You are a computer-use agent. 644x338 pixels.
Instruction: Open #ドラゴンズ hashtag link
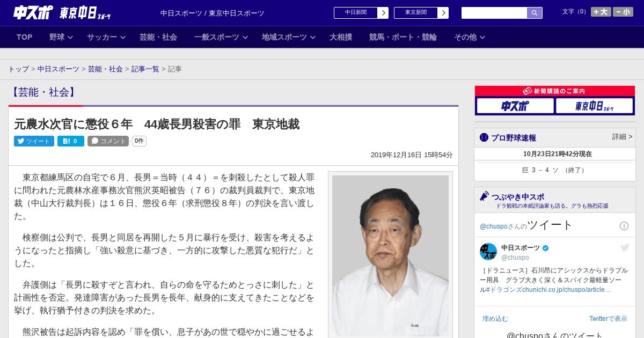tap(504, 290)
